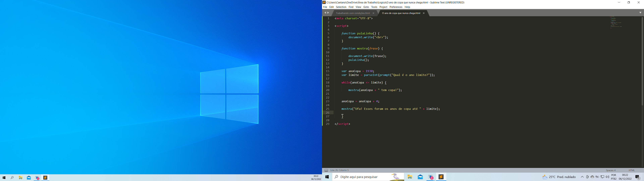Click the magnifier search icon on wallpaper monitor taskbar

point(12,178)
